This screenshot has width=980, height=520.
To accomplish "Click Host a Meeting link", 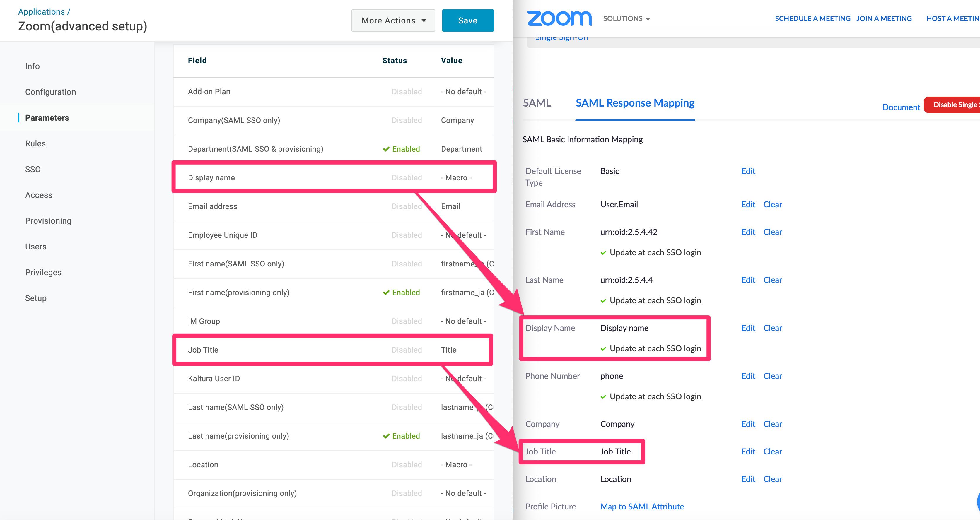I will pos(952,19).
